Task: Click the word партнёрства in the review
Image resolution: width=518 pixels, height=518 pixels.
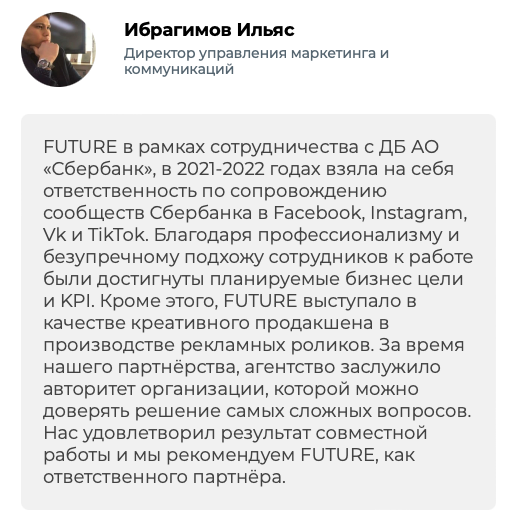Action: point(178,368)
